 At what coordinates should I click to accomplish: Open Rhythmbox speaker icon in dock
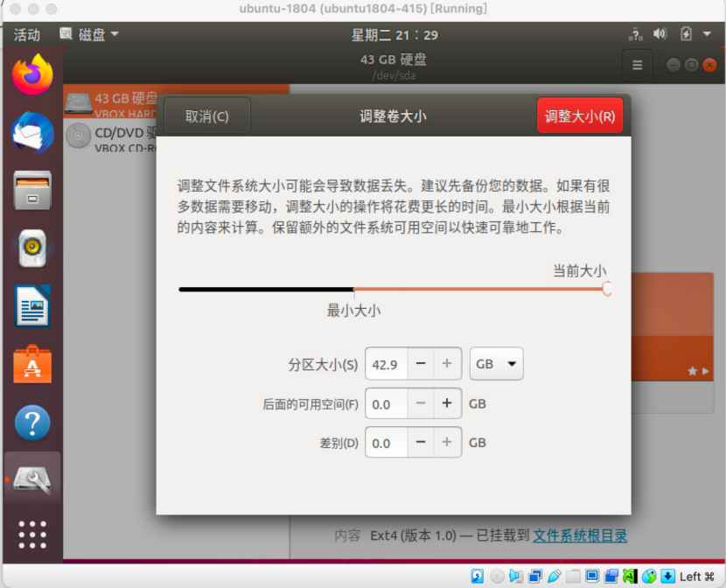(32, 248)
